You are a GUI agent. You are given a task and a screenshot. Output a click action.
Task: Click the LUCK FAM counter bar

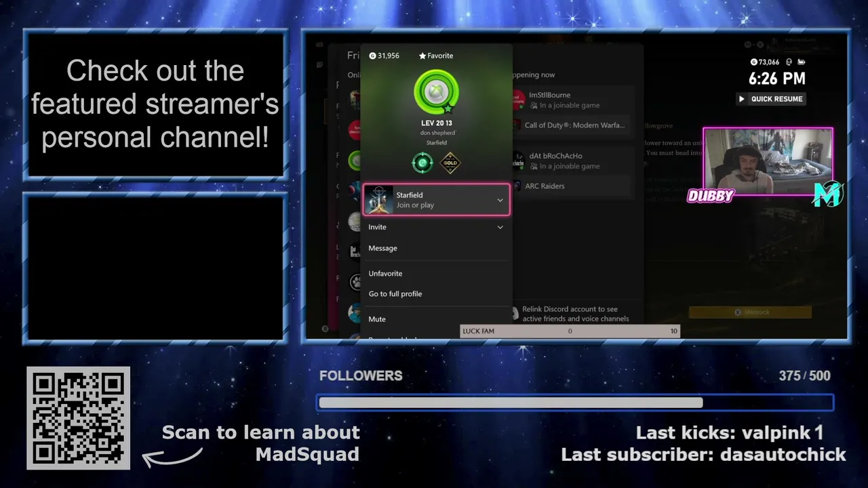570,331
